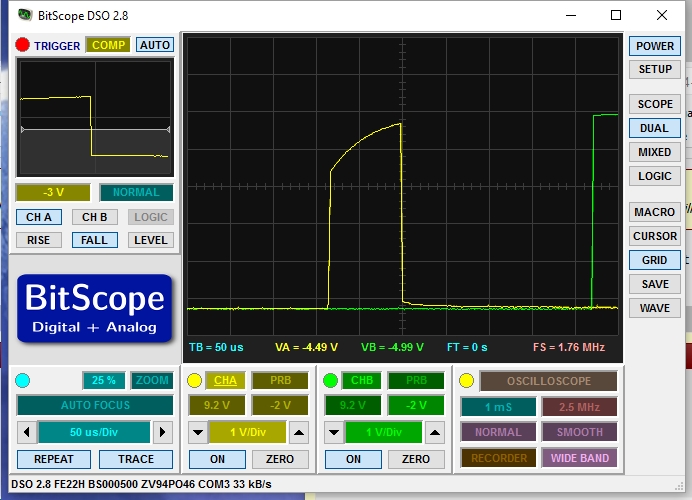Click the cyan timebase indicator circle
Screen dimensions: 692x500
23,381
